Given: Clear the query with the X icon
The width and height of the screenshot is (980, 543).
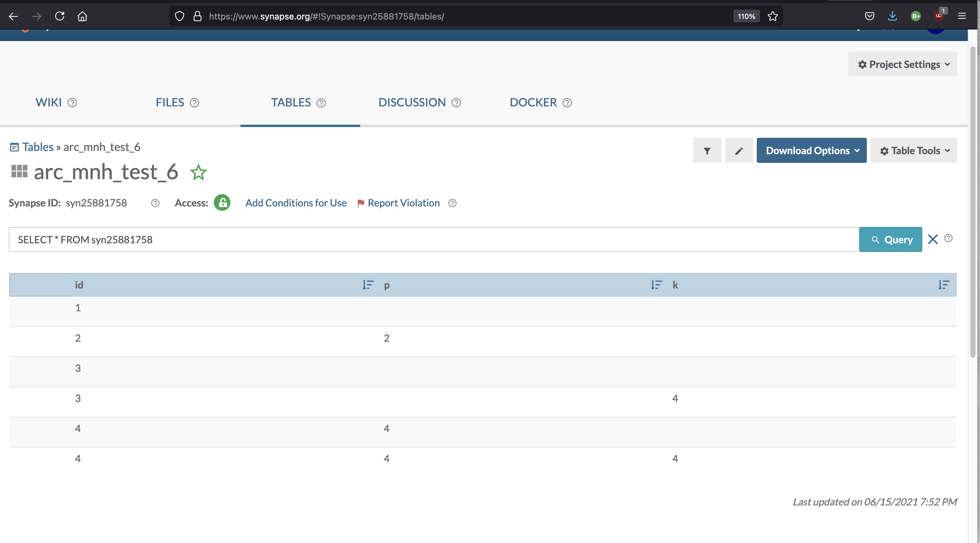Looking at the screenshot, I should (x=933, y=239).
